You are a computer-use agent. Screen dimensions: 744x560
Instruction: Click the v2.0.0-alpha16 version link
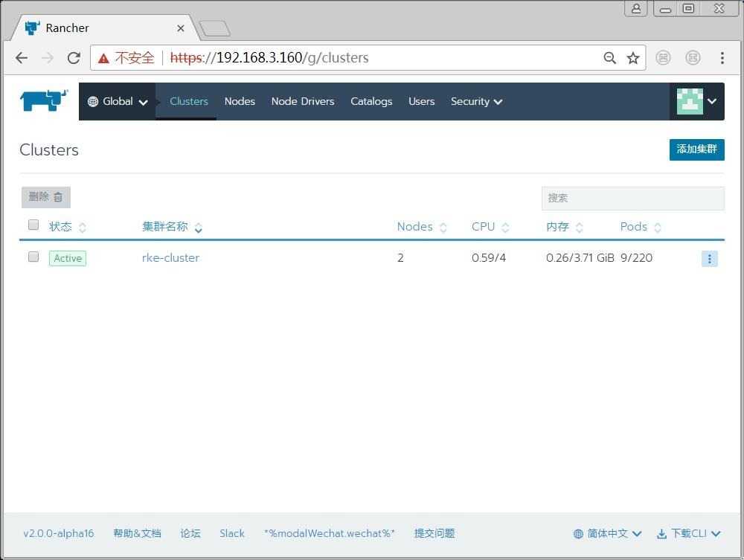pyautogui.click(x=58, y=533)
